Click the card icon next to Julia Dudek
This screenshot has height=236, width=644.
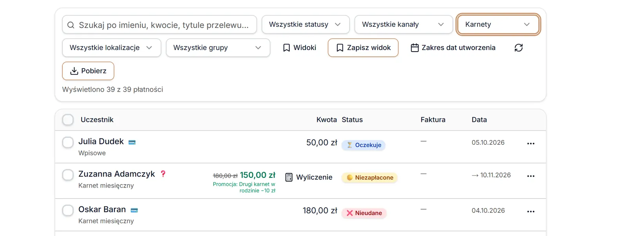132,142
